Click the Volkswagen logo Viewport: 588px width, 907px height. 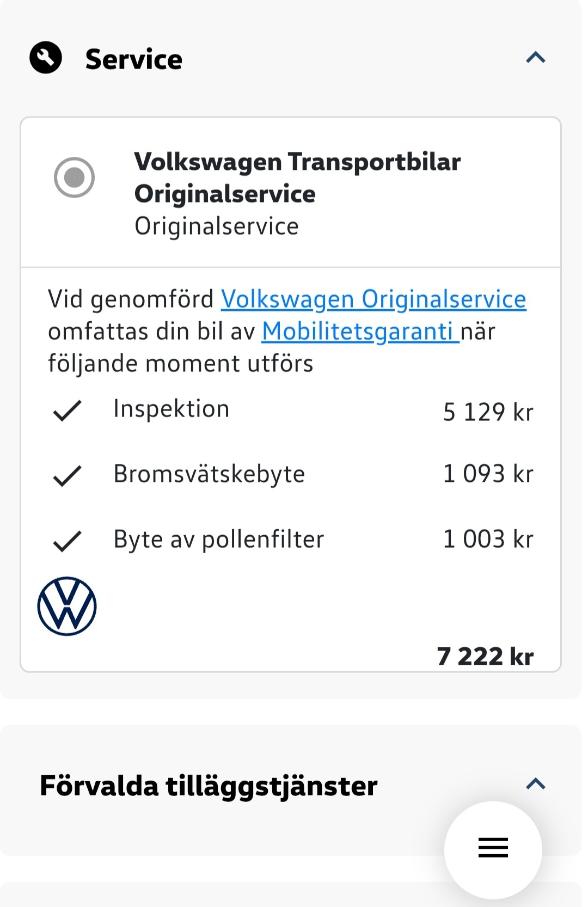(x=67, y=606)
